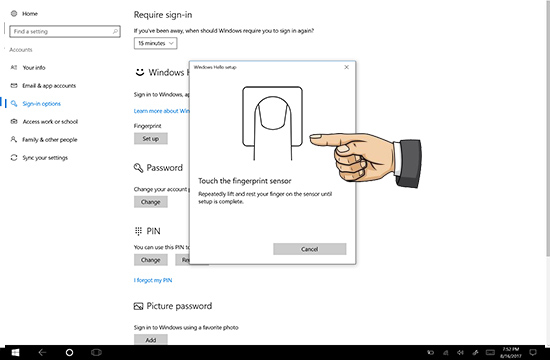Screen dimensions: 550x360
Task: Click the Sync your settings arrows icon
Action: (x=14, y=158)
